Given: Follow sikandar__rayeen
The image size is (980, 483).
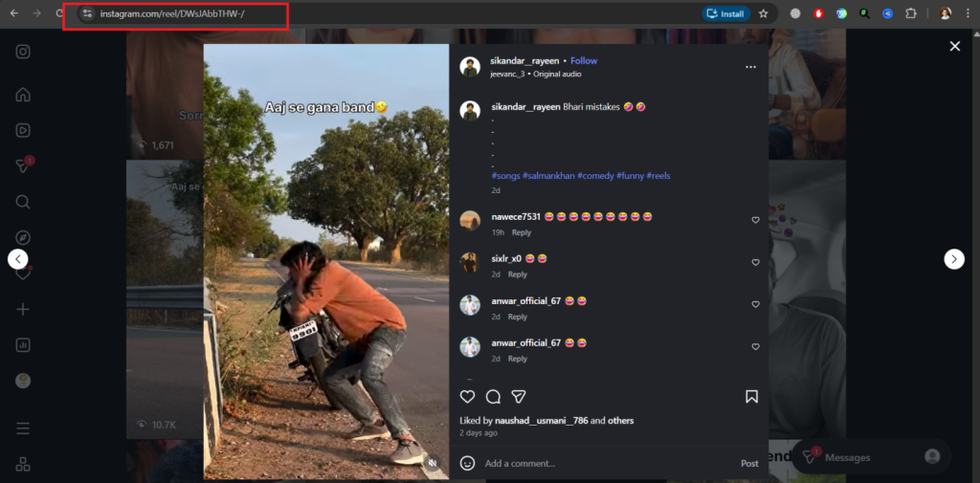Looking at the screenshot, I should pyautogui.click(x=584, y=60).
